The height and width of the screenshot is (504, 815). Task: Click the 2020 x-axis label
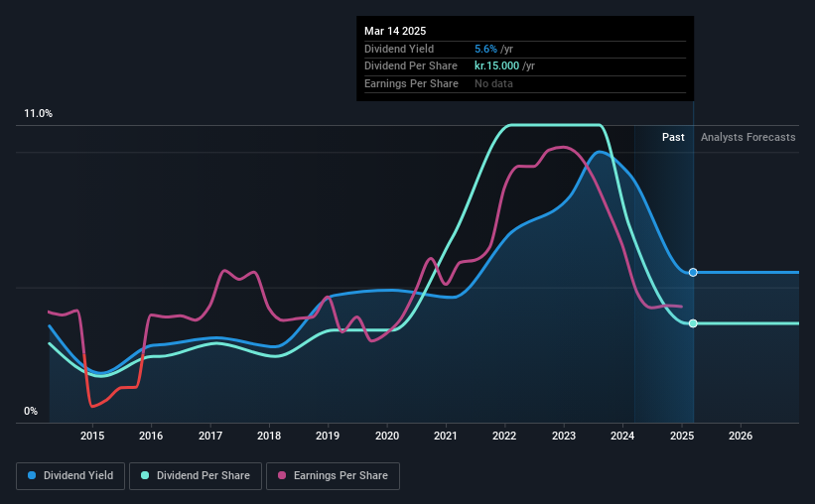[387, 436]
